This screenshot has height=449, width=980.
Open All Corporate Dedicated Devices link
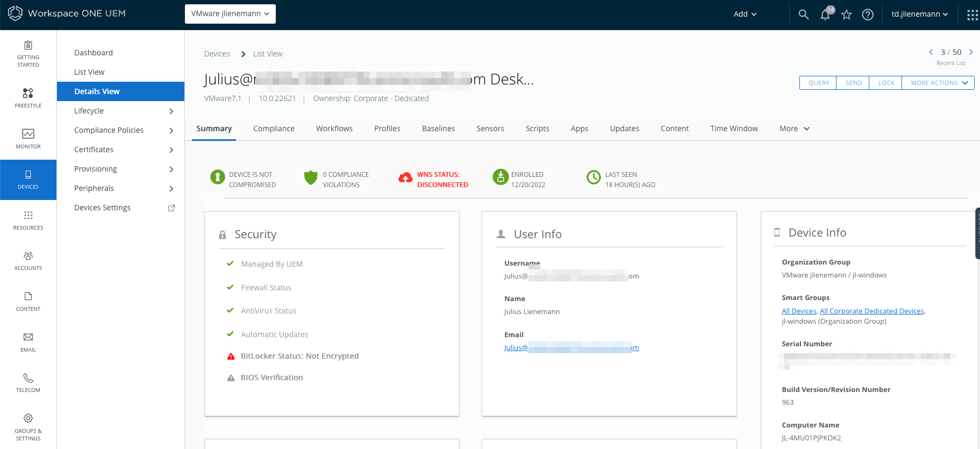coord(872,311)
